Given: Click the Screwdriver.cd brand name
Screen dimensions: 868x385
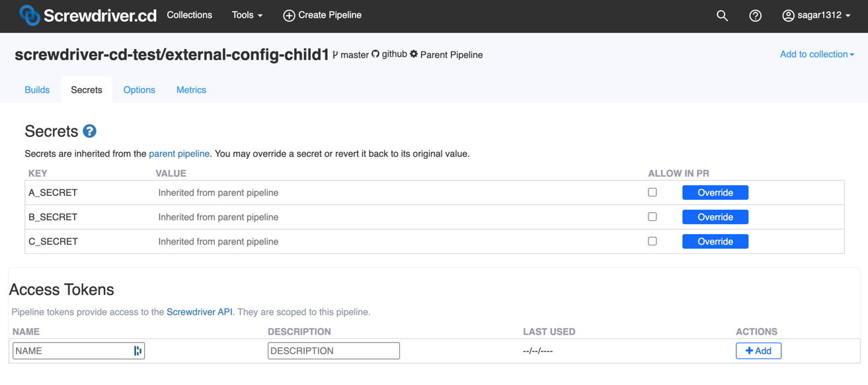Looking at the screenshot, I should 100,15.
